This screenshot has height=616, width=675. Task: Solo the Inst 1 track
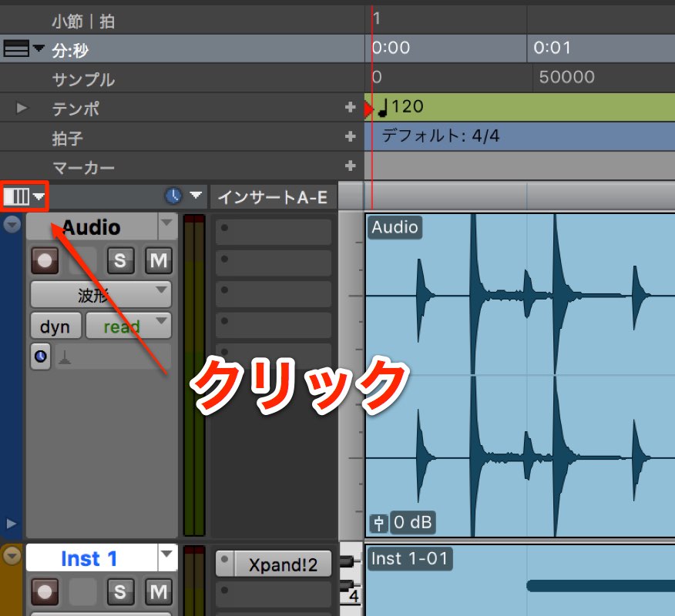(x=120, y=591)
